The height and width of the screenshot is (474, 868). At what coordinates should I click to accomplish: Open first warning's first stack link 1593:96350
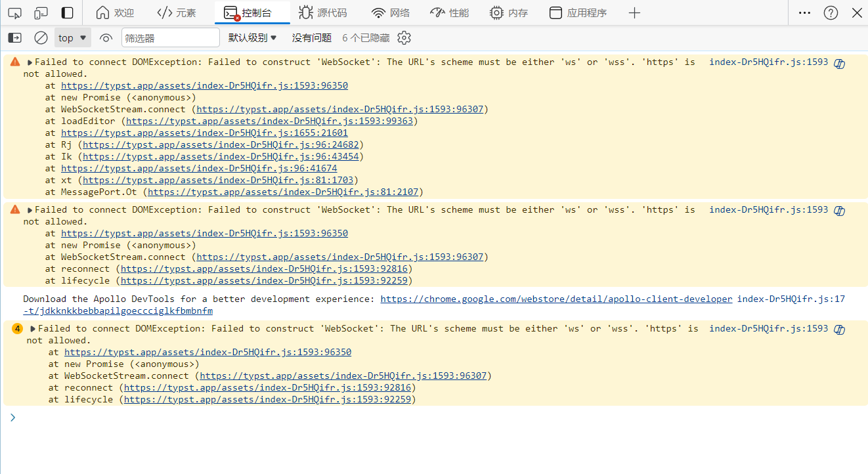tap(205, 85)
